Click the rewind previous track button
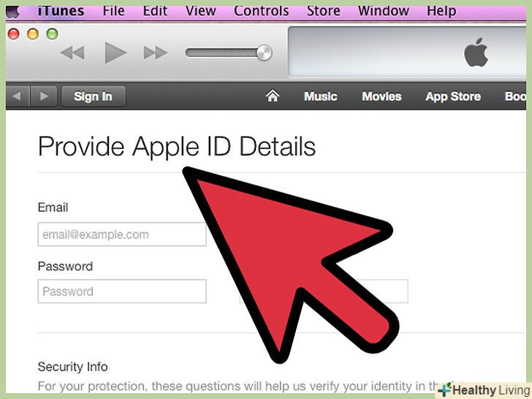This screenshot has height=399, width=532. click(72, 53)
